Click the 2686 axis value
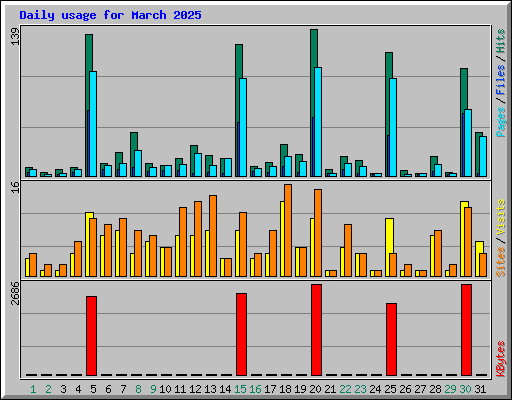512x400 pixels. coord(15,293)
